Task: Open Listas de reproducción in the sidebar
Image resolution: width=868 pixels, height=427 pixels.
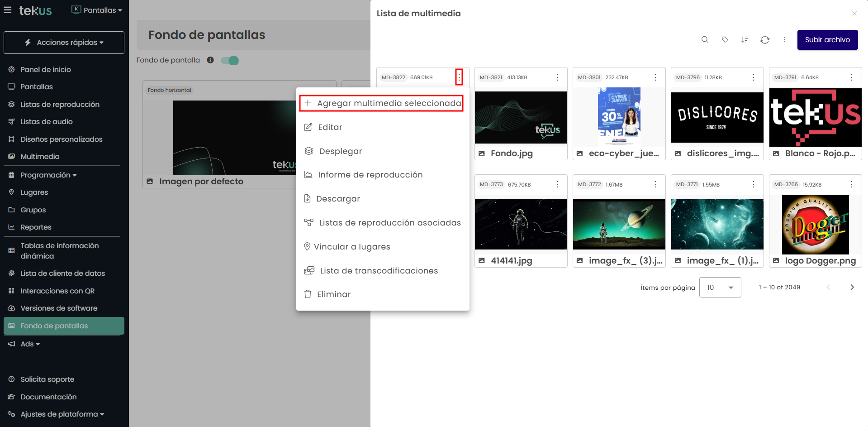Action: [60, 104]
